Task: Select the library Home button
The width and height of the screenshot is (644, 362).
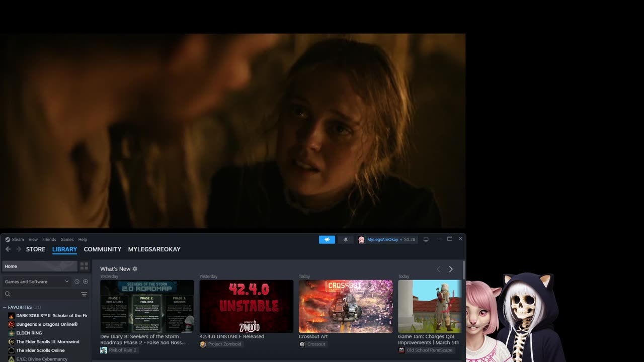Action: point(40,266)
